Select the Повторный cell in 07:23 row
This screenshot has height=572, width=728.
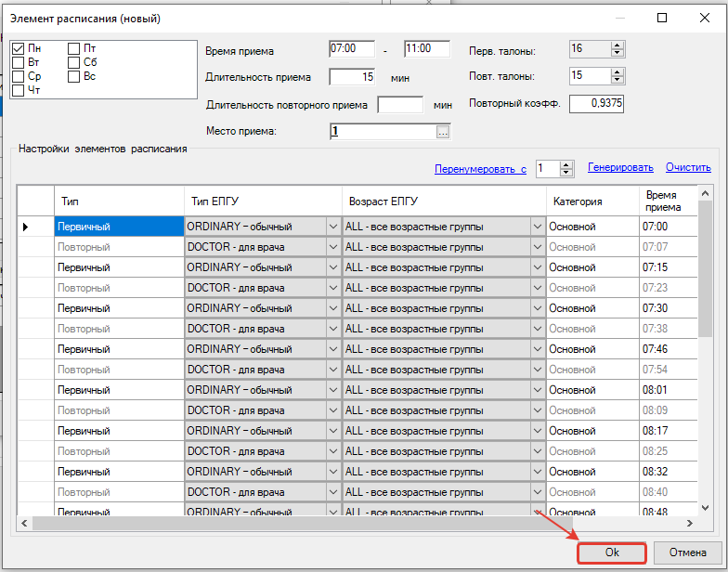[x=119, y=288]
